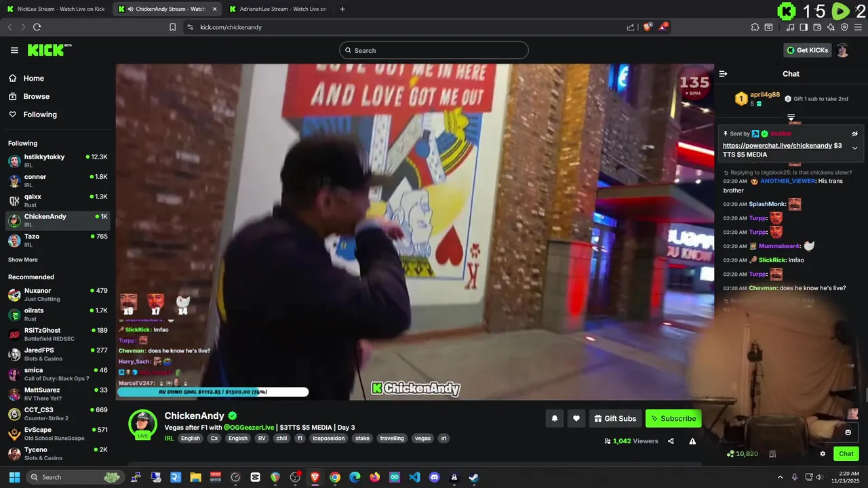The height and width of the screenshot is (488, 868).
Task: Open Tazo channel
Action: tap(58, 240)
